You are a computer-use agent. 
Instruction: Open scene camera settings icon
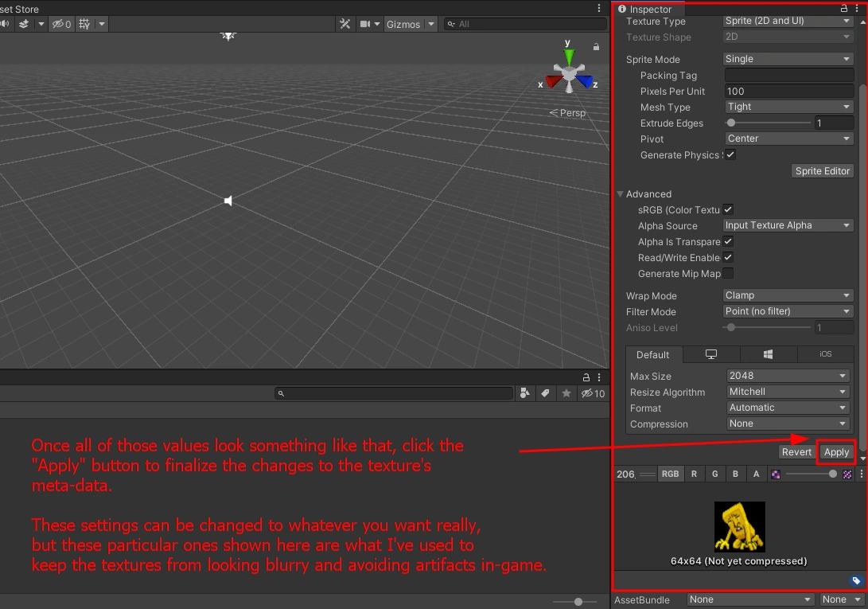point(365,24)
